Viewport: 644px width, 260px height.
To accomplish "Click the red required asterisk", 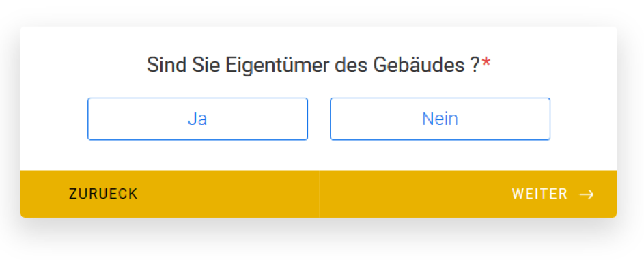I will [486, 63].
